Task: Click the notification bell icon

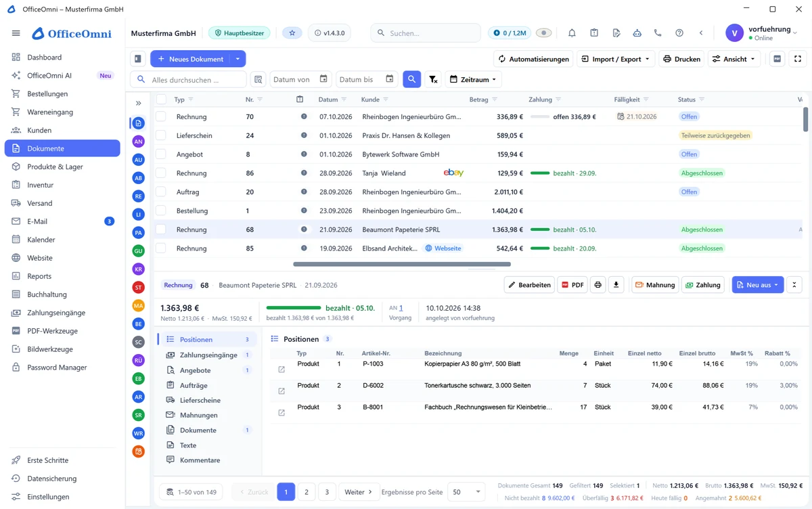Action: click(x=572, y=32)
